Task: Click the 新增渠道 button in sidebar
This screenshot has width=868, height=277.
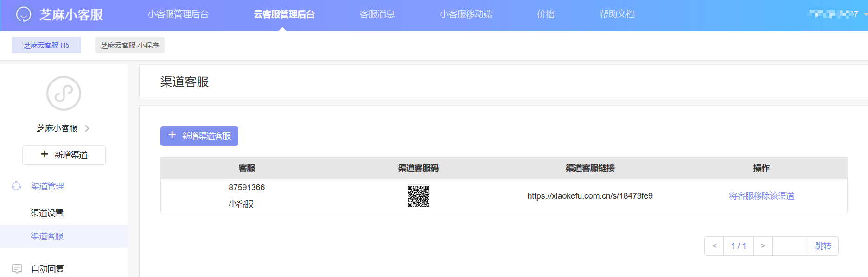Action: point(64,155)
